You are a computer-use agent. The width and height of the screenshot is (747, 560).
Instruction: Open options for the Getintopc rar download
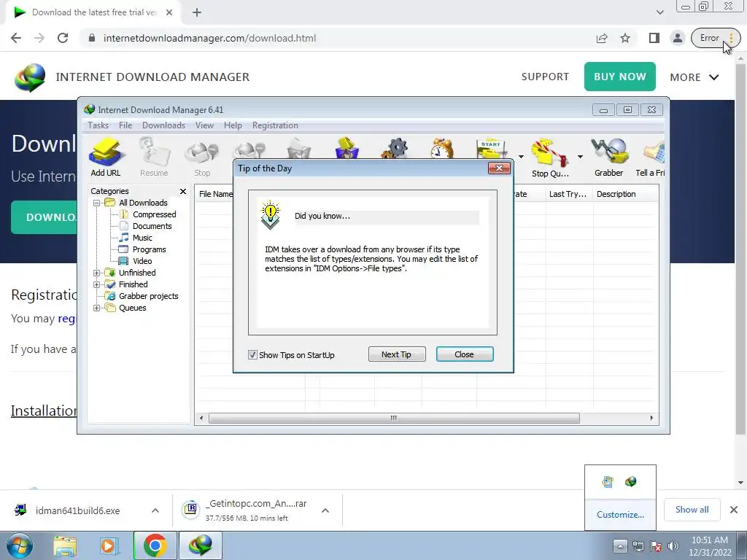325,510
